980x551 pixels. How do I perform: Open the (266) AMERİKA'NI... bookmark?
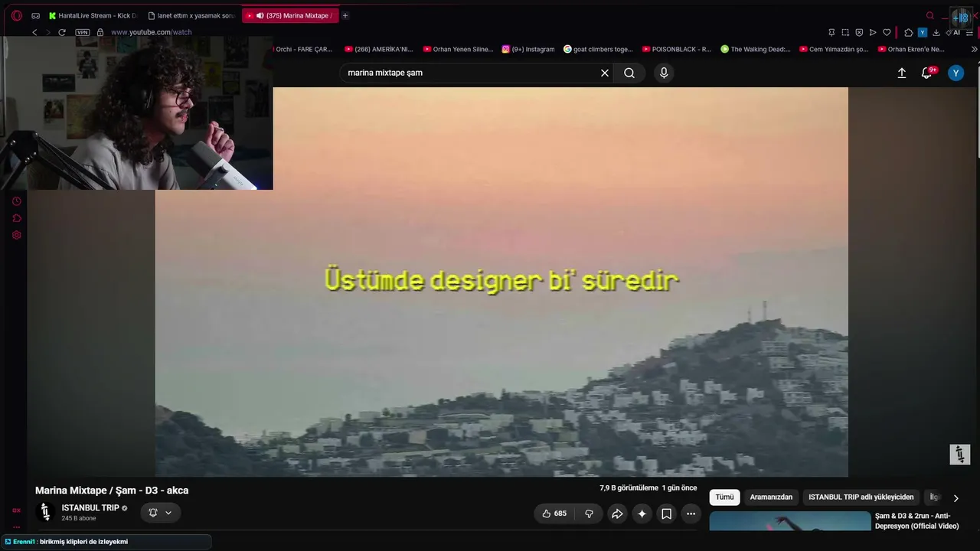pos(379,49)
